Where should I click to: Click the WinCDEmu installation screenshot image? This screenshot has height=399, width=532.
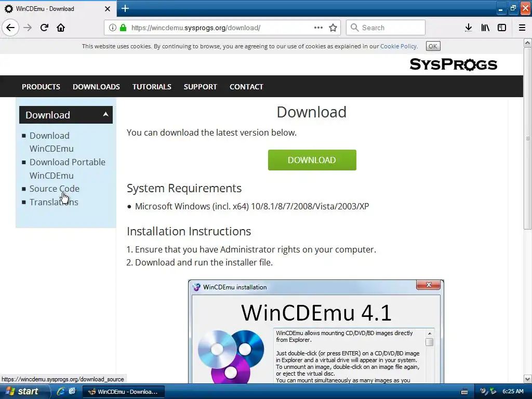point(316,331)
